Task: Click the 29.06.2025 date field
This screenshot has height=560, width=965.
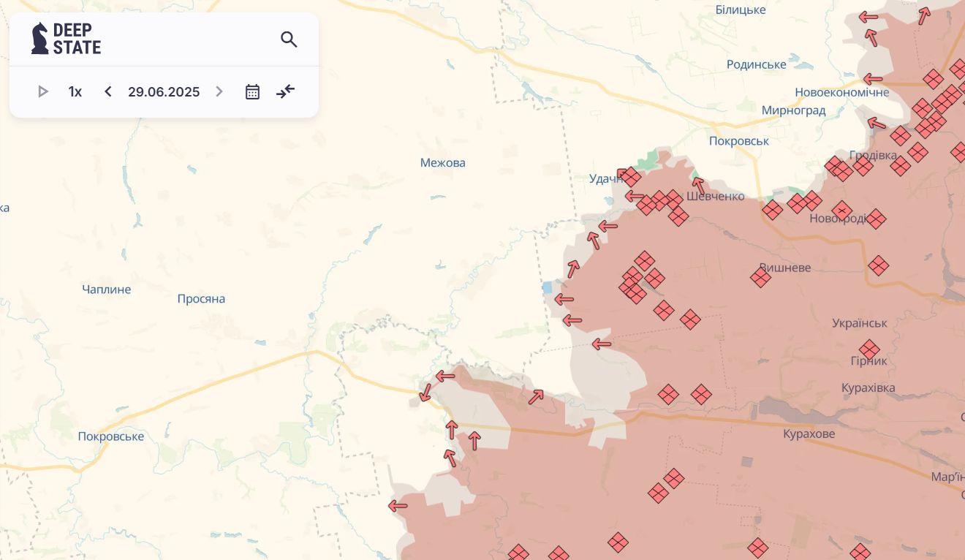Action: pyautogui.click(x=164, y=92)
